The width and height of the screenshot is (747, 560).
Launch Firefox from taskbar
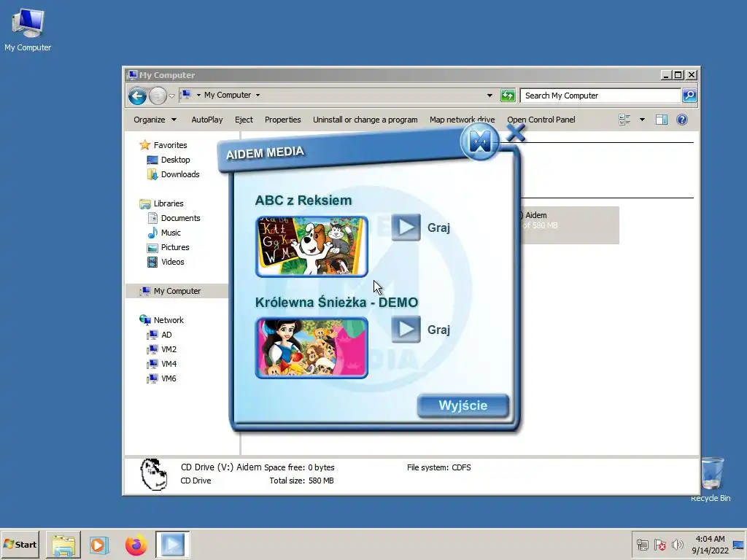pos(136,545)
